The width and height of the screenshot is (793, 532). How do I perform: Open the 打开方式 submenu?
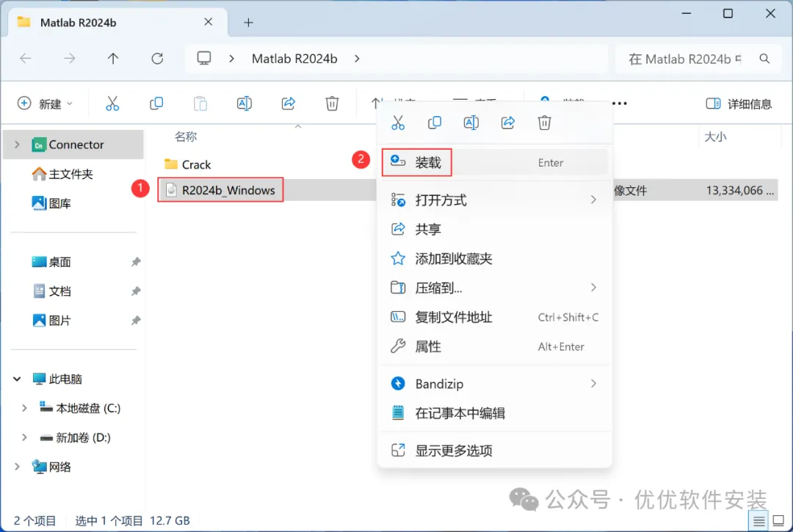(494, 200)
